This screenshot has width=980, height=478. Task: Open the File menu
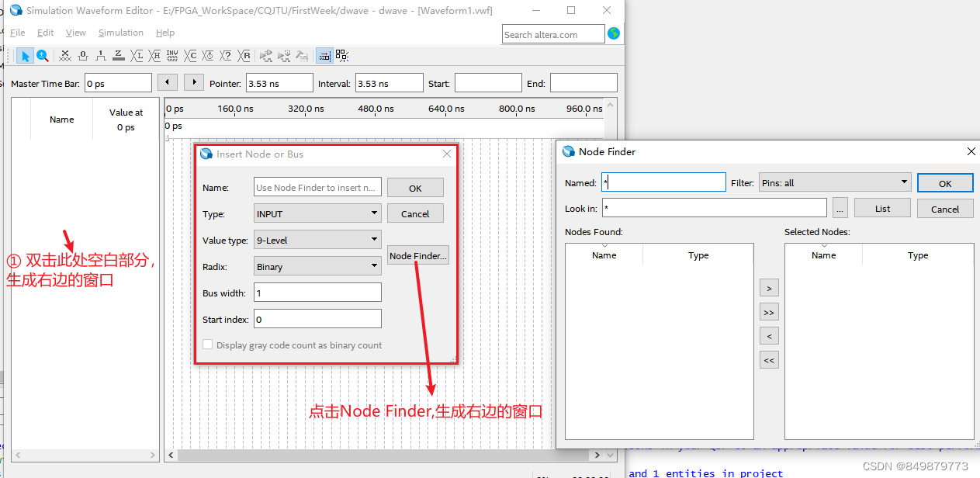click(x=17, y=33)
